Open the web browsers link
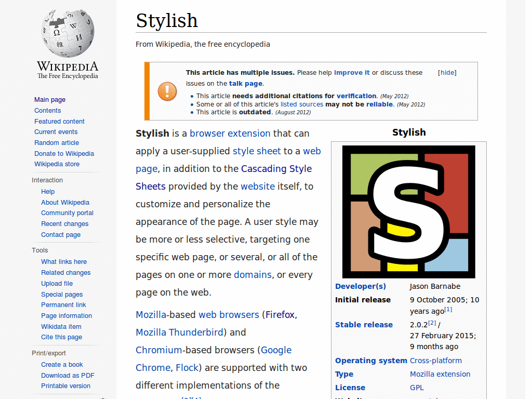The image size is (532, 399). point(229,314)
